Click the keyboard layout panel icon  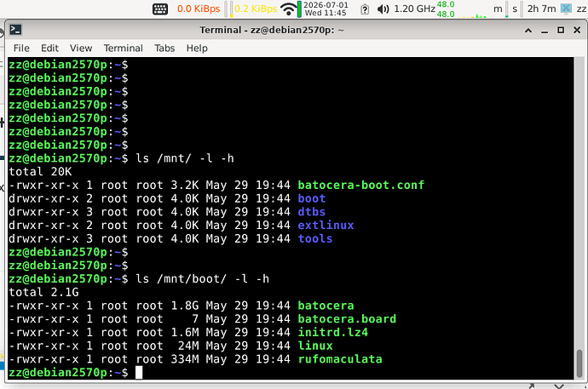160,9
